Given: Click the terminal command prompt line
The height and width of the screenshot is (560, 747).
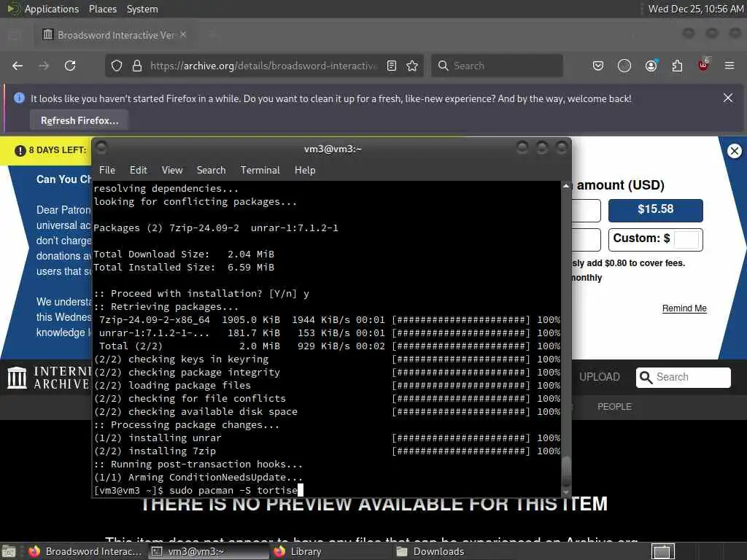Looking at the screenshot, I should click(x=198, y=490).
